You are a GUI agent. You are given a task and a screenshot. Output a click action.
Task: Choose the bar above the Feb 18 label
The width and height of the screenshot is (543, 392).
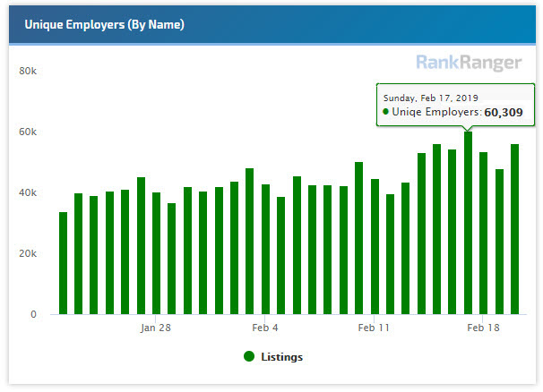[483, 234]
